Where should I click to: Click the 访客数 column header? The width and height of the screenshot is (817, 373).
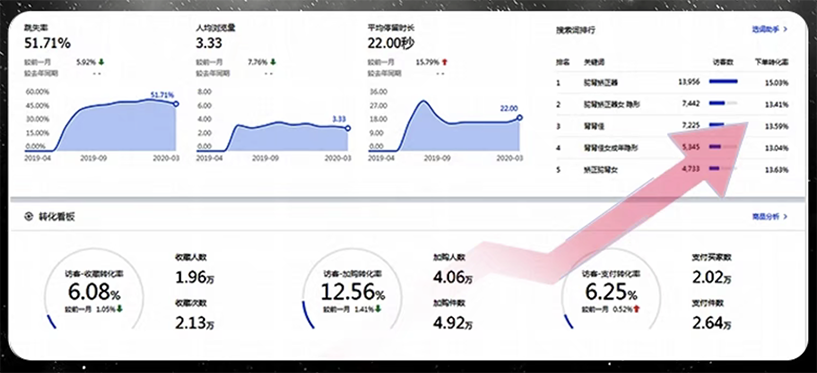(x=723, y=62)
